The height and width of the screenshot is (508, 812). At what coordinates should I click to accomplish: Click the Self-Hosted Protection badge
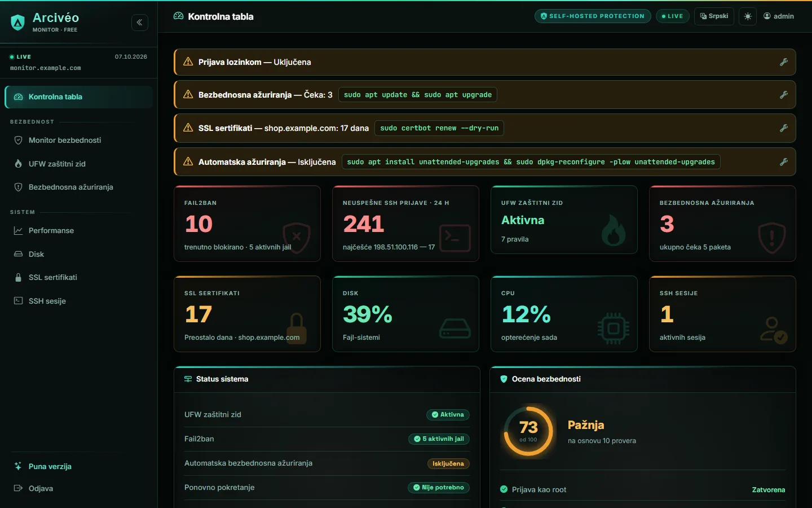pyautogui.click(x=593, y=16)
